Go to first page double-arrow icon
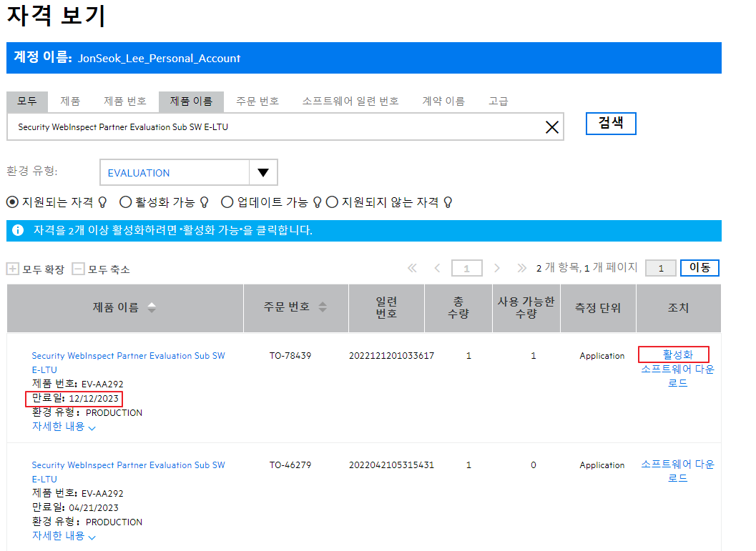This screenshot has width=756, height=551. (x=412, y=268)
